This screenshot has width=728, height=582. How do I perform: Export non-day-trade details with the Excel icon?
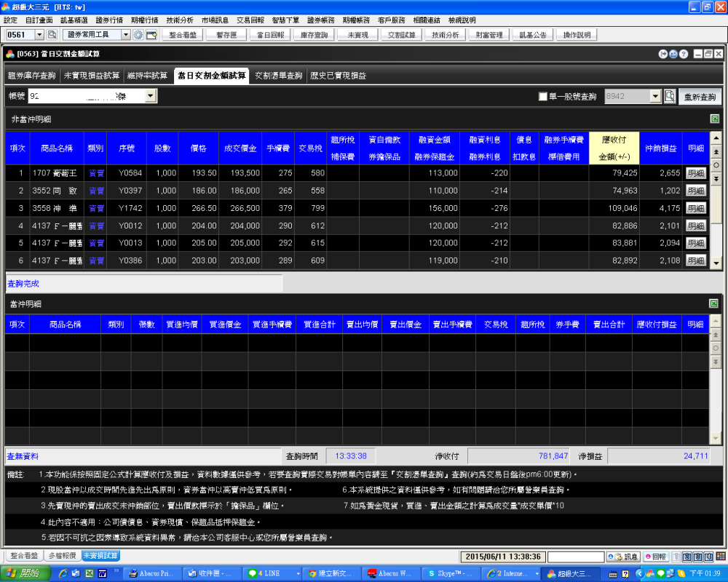pos(715,119)
